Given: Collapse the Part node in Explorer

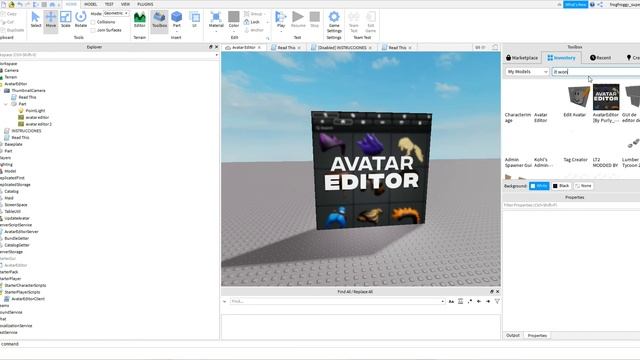Looking at the screenshot, I should tap(6, 104).
